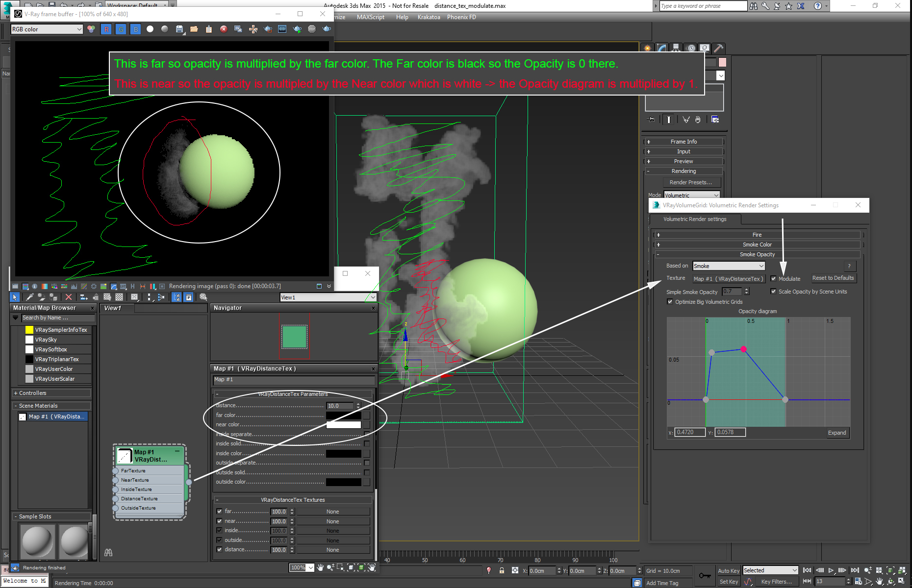Click Expand under the opacity diagram
The width and height of the screenshot is (912, 588).
[837, 433]
